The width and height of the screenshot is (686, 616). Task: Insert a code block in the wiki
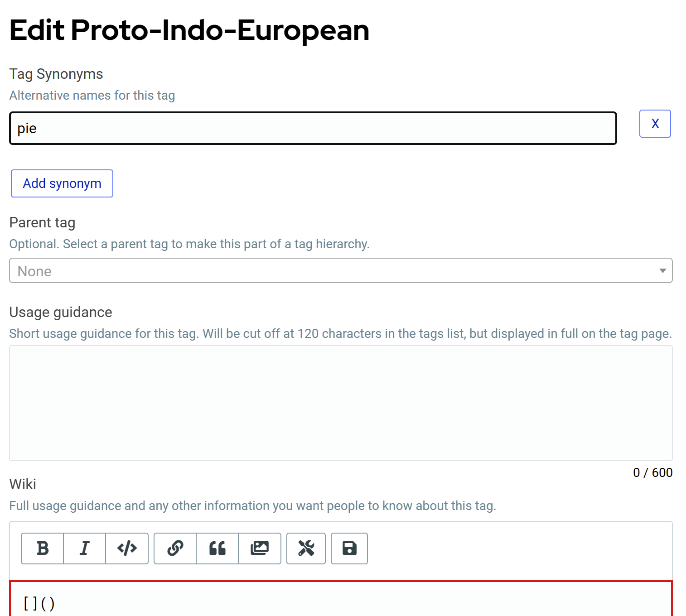tap(127, 549)
